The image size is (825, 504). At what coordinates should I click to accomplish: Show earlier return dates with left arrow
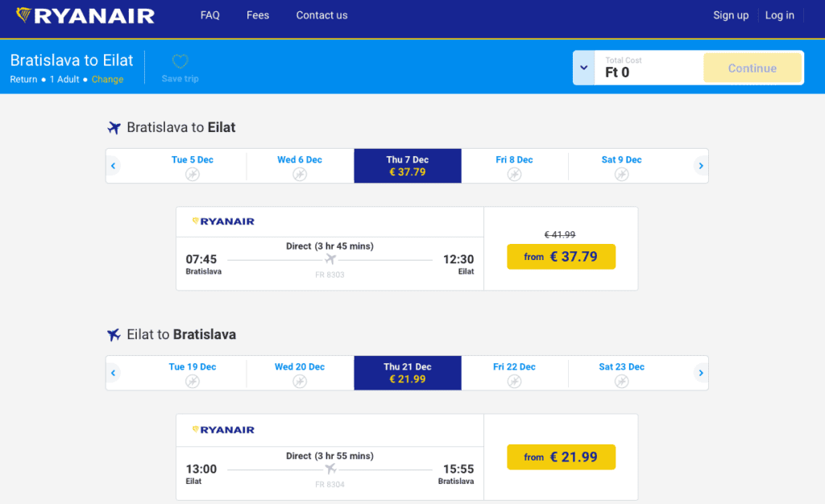pos(113,373)
